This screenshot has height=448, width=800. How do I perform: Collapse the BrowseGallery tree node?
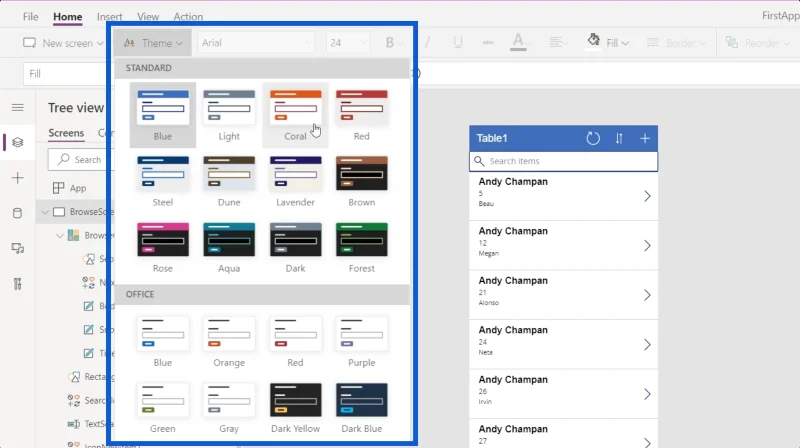pyautogui.click(x=60, y=235)
